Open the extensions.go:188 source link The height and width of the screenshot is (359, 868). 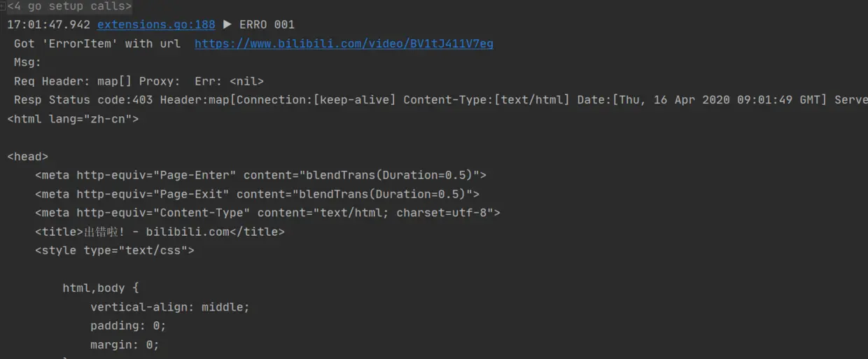click(156, 24)
